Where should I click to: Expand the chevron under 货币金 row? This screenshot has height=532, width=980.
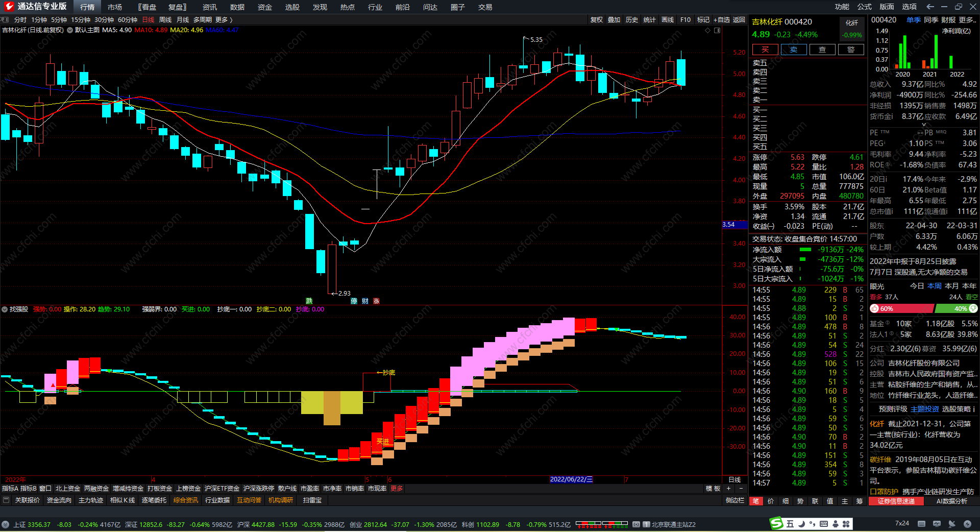tap(923, 125)
